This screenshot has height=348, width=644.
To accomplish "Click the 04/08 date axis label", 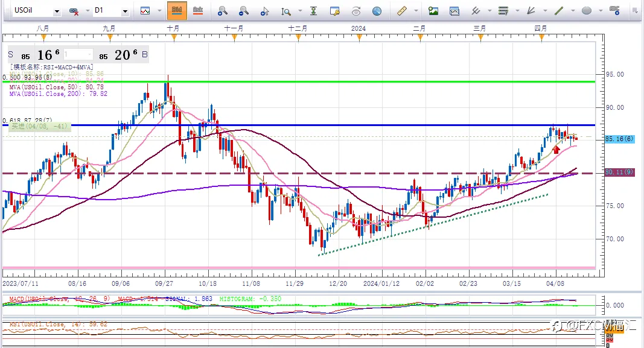I will (x=555, y=283).
